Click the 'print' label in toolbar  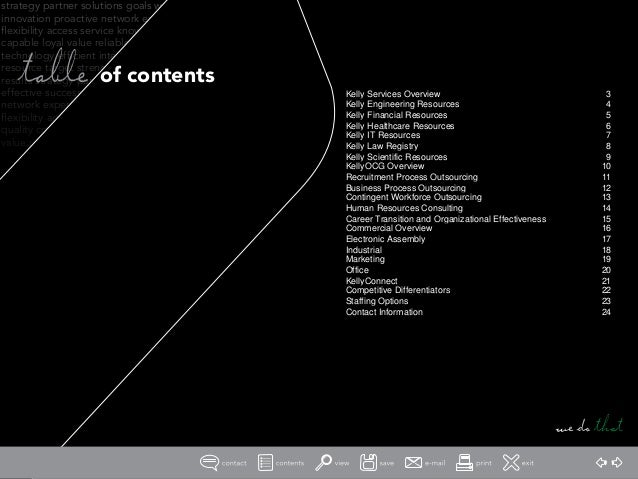tap(484, 463)
